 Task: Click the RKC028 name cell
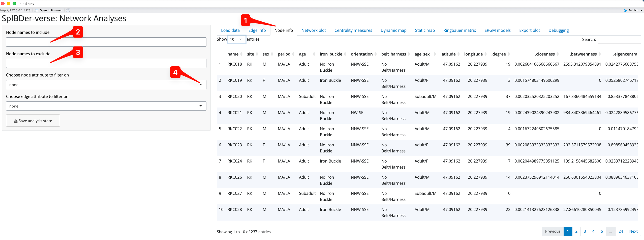[235, 209]
